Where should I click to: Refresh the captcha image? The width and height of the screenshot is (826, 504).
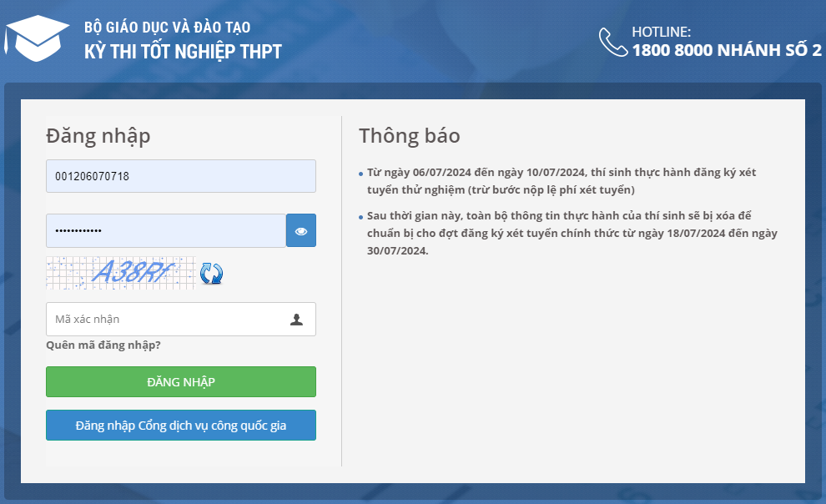coord(211,273)
